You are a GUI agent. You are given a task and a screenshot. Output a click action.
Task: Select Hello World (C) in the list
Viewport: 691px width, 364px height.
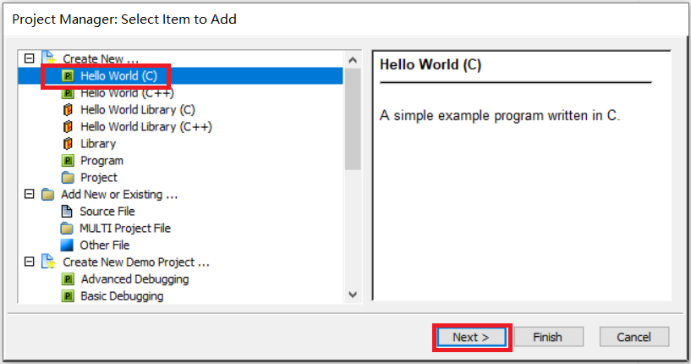pyautogui.click(x=119, y=76)
